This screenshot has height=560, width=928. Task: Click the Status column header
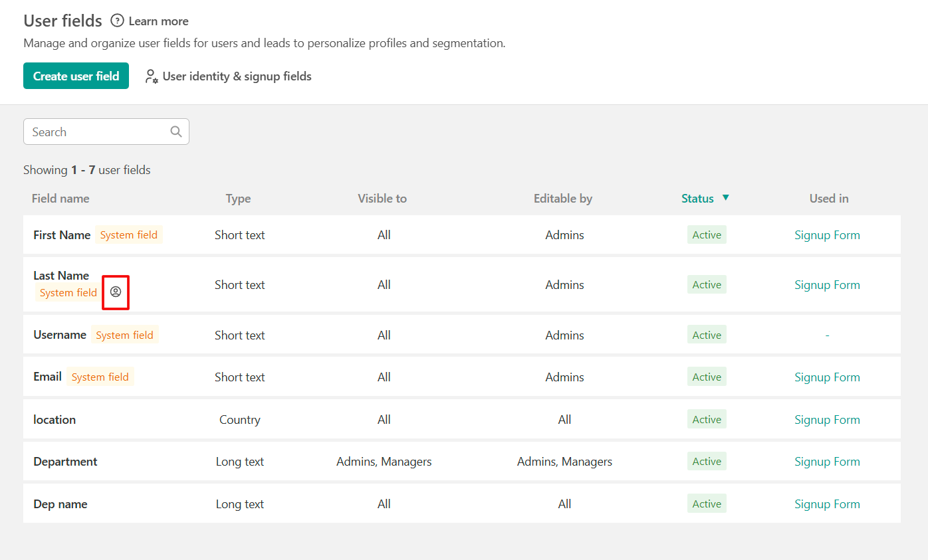point(697,199)
